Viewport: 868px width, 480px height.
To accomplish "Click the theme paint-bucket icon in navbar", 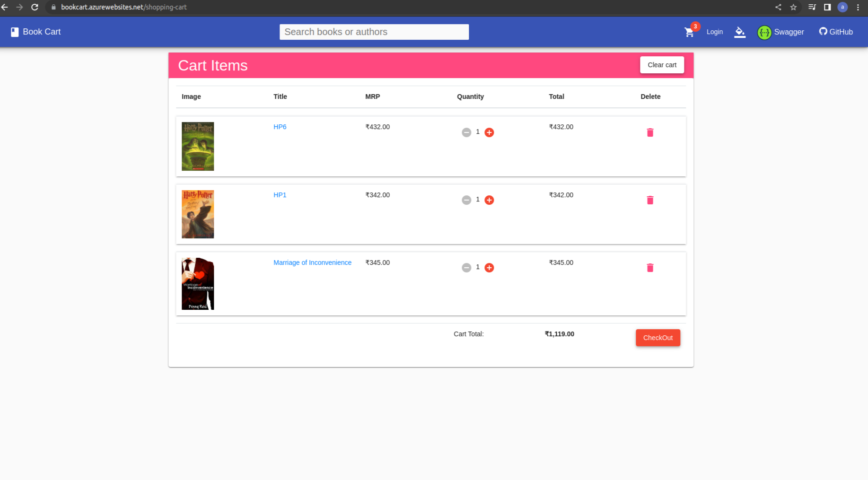I will pyautogui.click(x=740, y=32).
